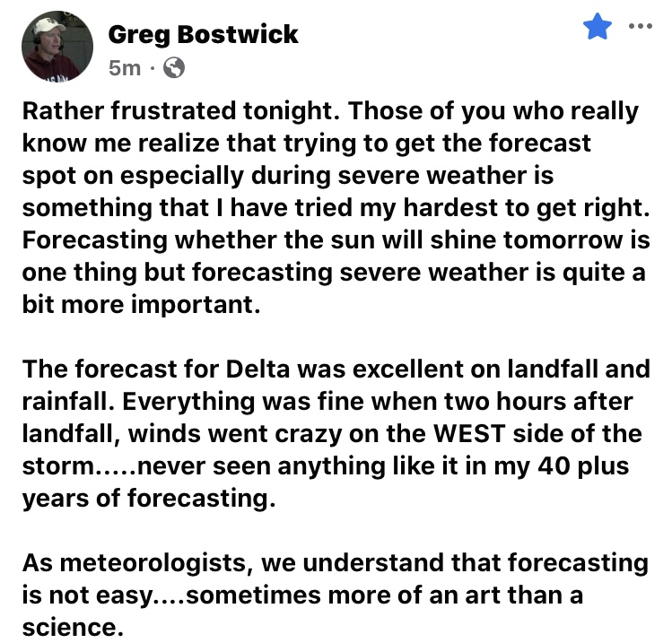Open the three-dot post options menu
The height and width of the screenshot is (643, 672).
coord(639,25)
